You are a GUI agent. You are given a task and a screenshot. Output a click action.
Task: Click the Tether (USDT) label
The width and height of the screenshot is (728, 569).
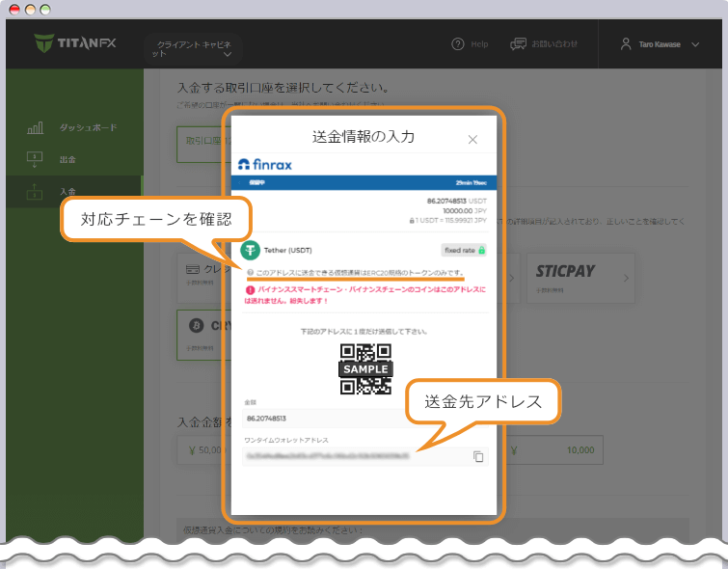(x=288, y=251)
